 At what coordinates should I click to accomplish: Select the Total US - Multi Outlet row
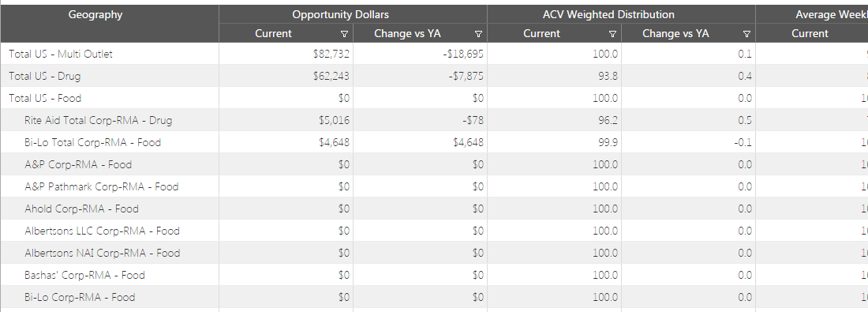tap(434, 54)
